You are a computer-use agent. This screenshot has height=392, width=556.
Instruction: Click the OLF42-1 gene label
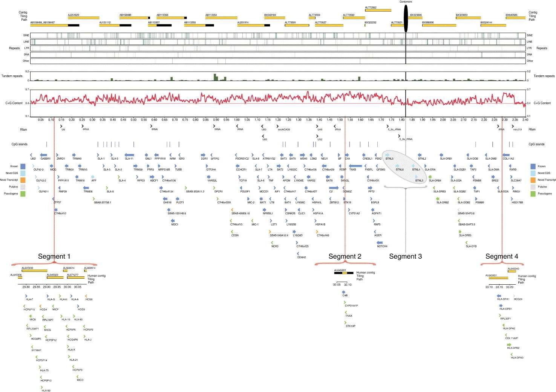44,192
